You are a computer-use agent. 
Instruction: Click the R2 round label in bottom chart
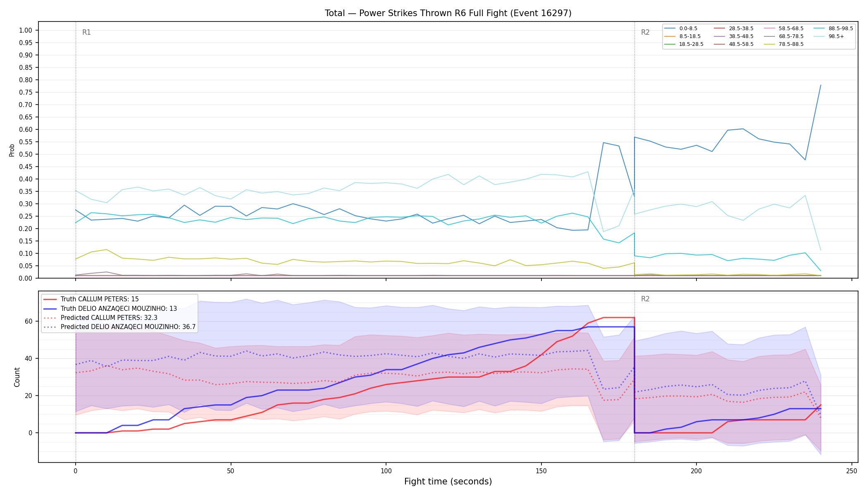[645, 299]
